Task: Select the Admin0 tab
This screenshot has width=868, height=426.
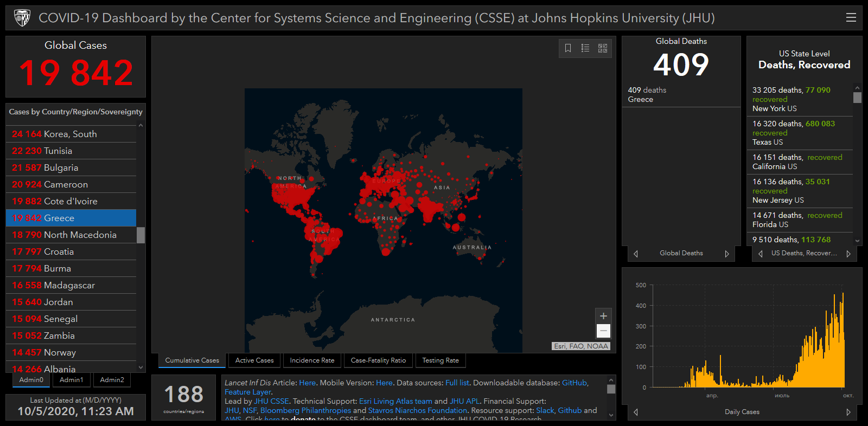Action: click(31, 380)
